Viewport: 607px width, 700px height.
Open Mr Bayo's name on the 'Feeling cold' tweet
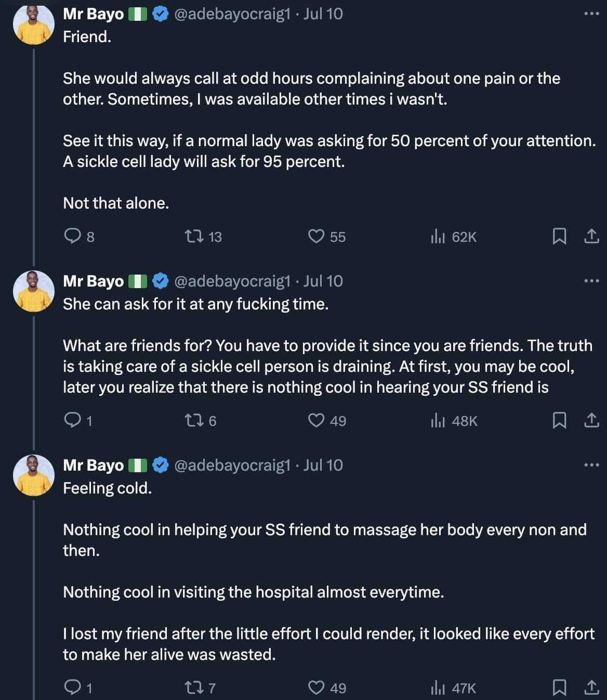94,465
